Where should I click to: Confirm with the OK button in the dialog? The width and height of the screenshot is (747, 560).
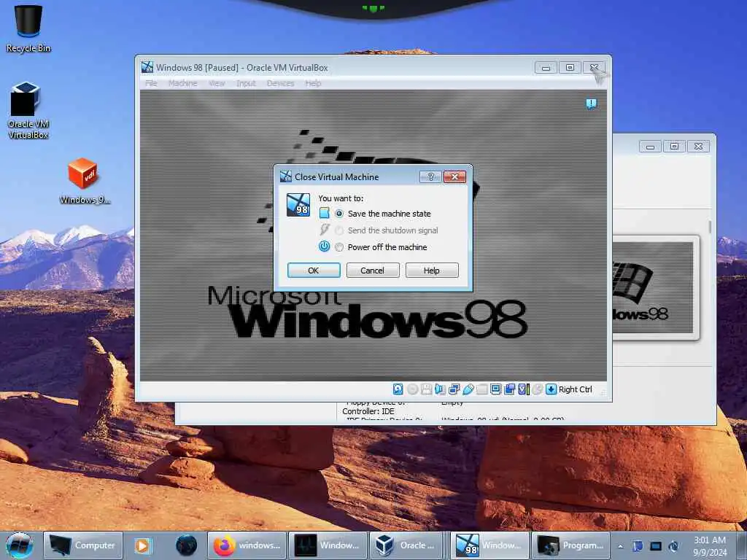(314, 271)
